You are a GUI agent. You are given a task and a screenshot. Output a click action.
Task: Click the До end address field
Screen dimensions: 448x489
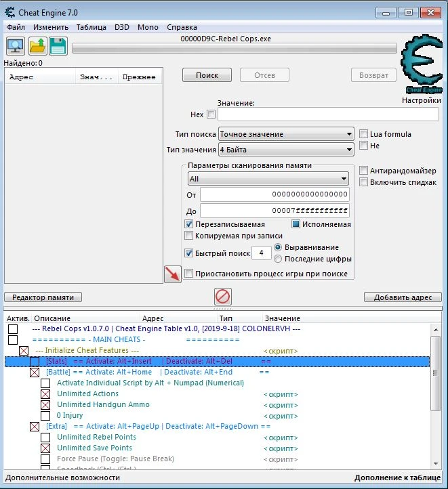(274, 211)
